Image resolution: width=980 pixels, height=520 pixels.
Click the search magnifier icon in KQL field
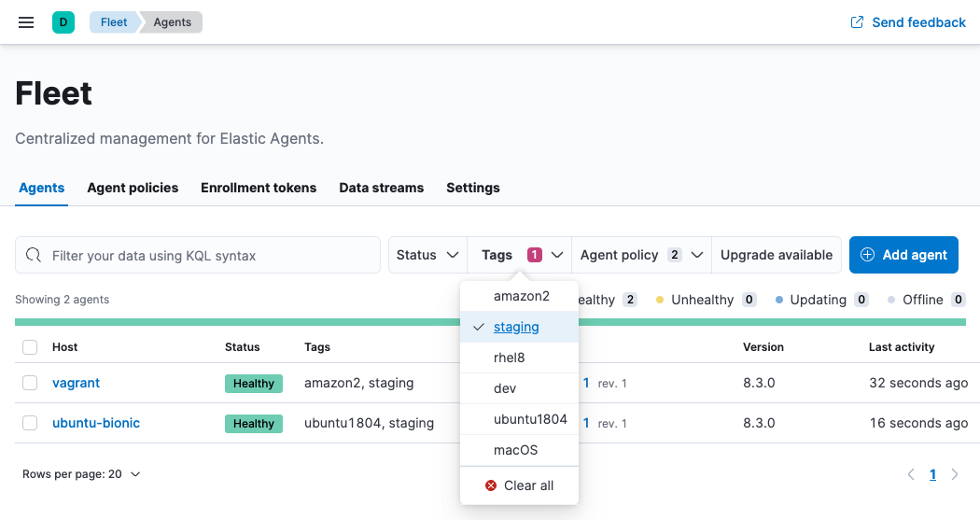pos(34,255)
